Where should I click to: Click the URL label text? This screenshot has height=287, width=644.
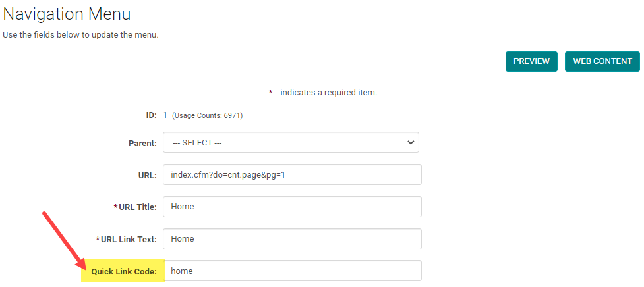pos(147,175)
